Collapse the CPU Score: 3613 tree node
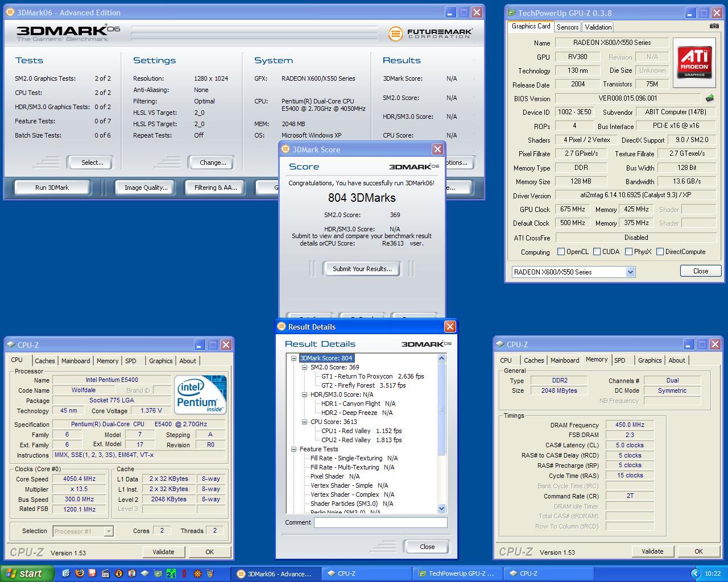The width and height of the screenshot is (728, 582). coord(305,422)
